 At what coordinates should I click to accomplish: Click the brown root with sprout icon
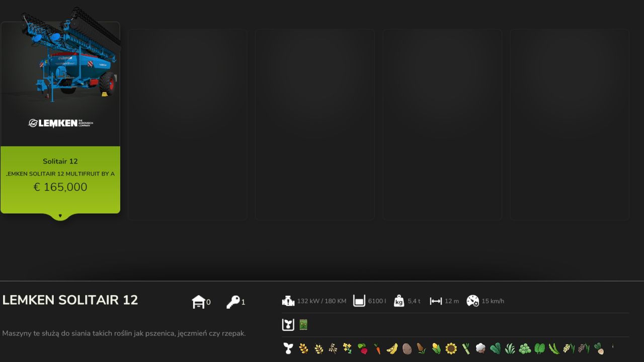tap(422, 348)
